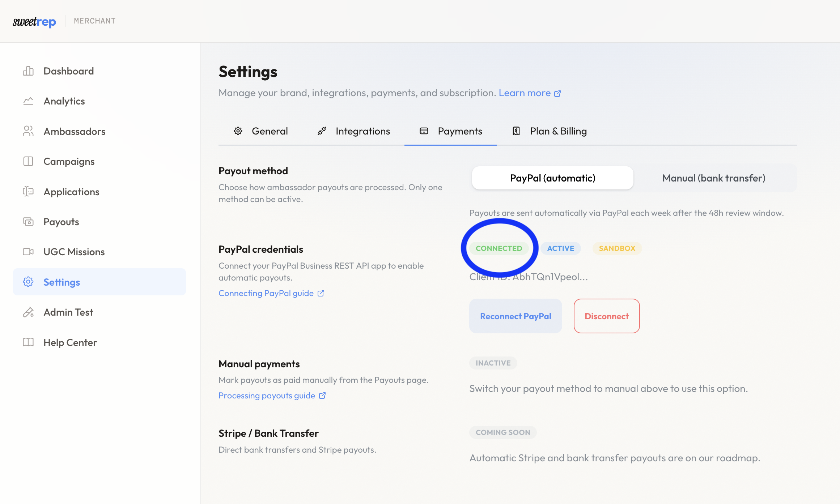Click the red Disconnect button

607,316
